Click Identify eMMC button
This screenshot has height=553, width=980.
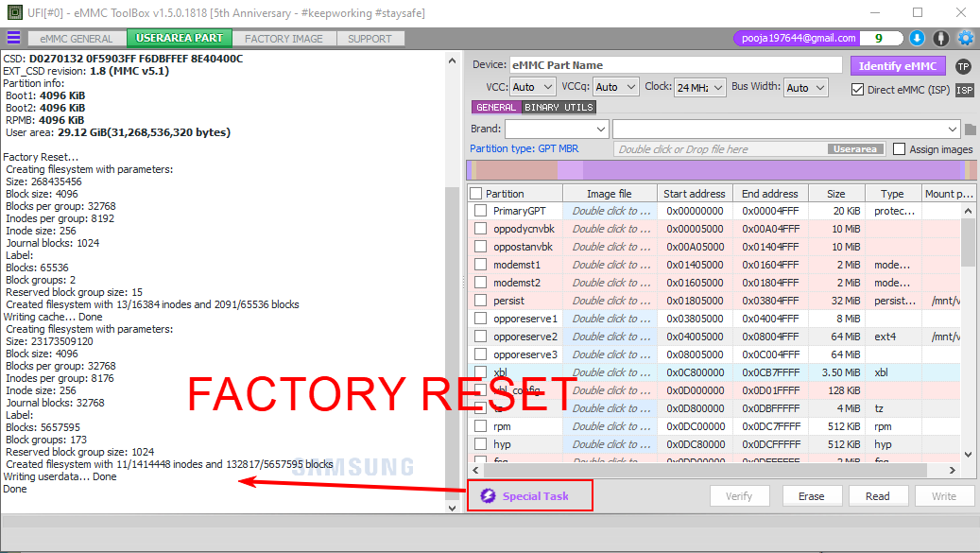[898, 66]
